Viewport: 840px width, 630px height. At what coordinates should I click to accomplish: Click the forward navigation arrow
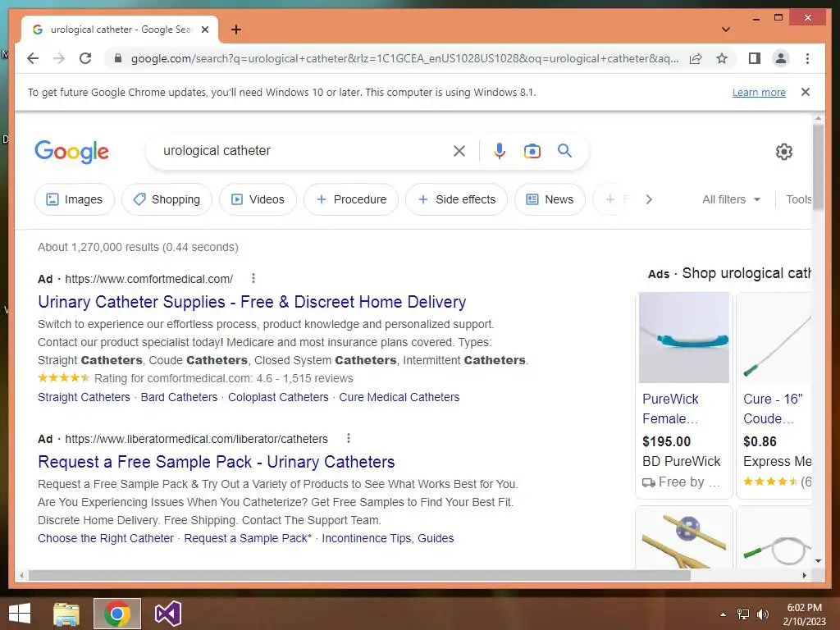pyautogui.click(x=59, y=58)
